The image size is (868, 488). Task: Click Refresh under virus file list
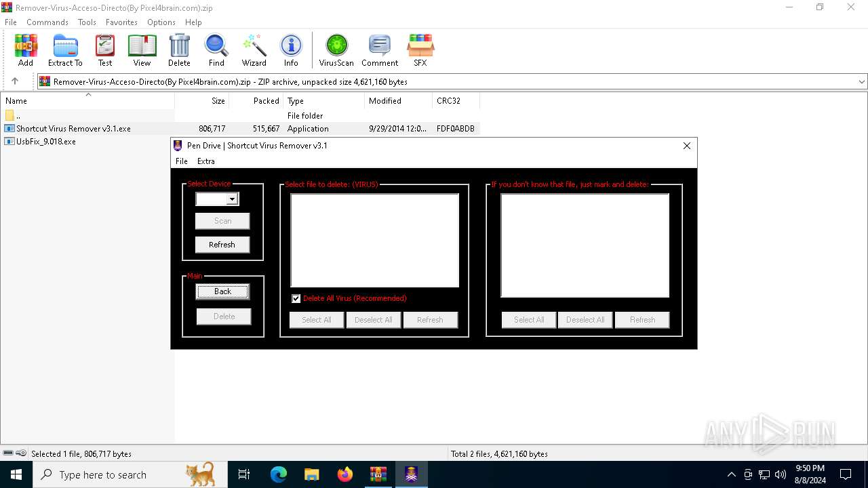[431, 320]
